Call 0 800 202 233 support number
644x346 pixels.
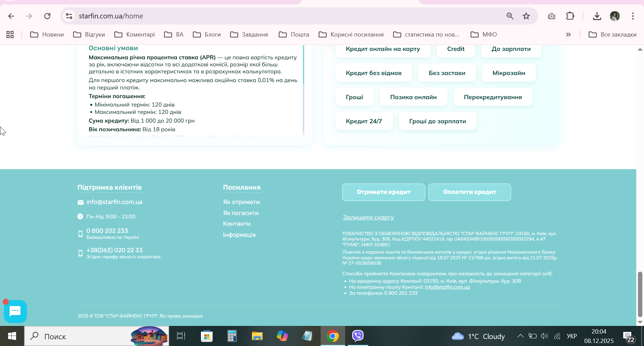[107, 231]
